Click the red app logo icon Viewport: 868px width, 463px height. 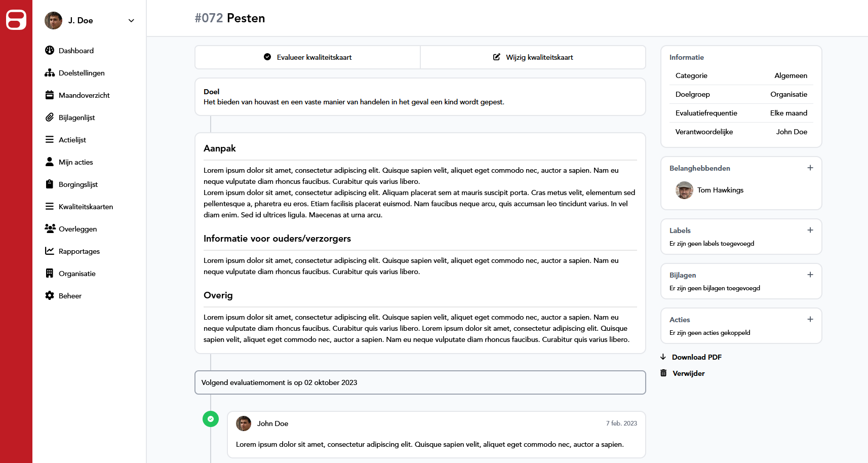point(16,20)
